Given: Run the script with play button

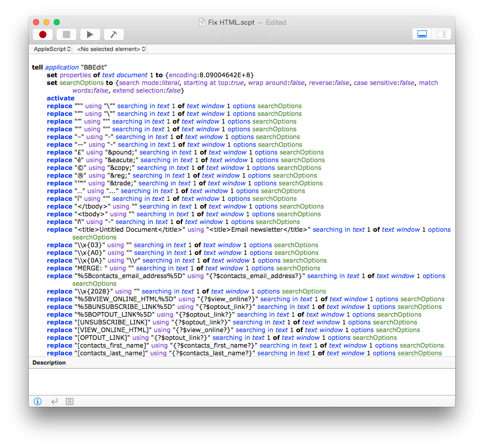Looking at the screenshot, I should [x=90, y=35].
